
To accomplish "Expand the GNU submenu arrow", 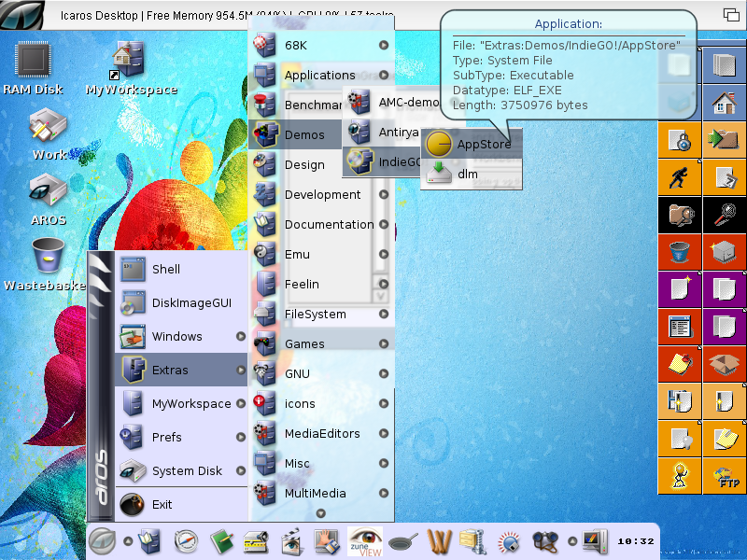I will tap(384, 374).
